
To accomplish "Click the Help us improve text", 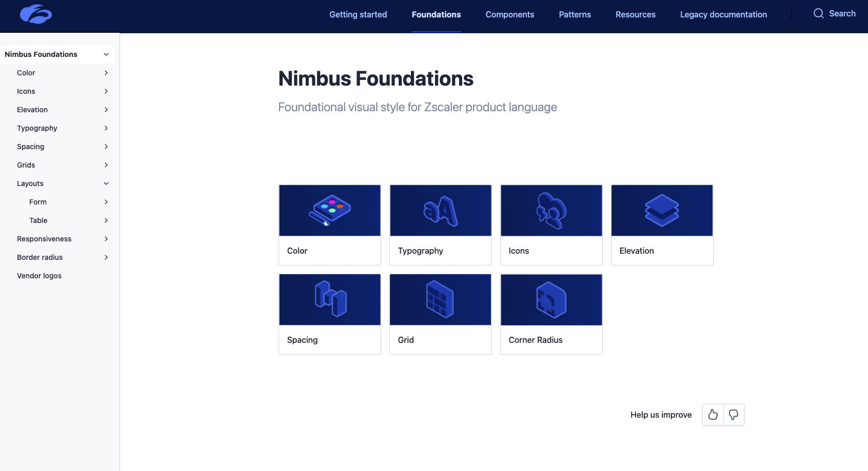I will click(x=661, y=415).
